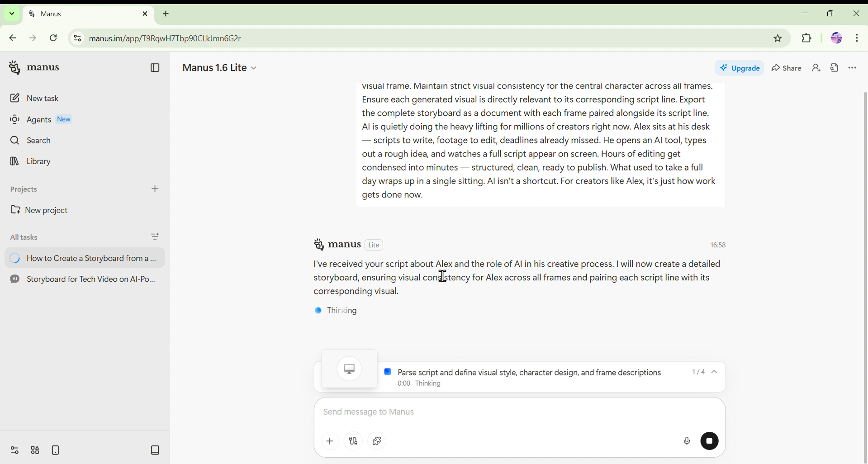Screen dimensions: 868x464
Task: Open the browser extensions puzzle icon
Action: [806, 39]
